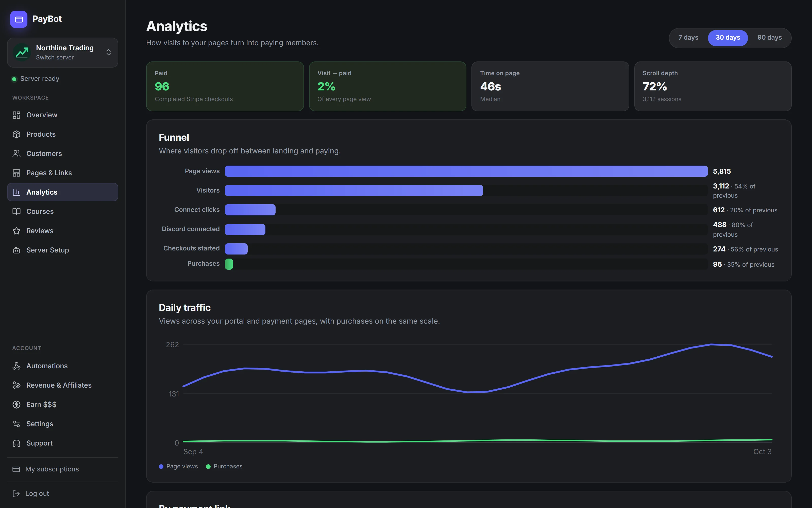This screenshot has height=508, width=812.
Task: Click the Log out arrow icon
Action: click(16, 494)
